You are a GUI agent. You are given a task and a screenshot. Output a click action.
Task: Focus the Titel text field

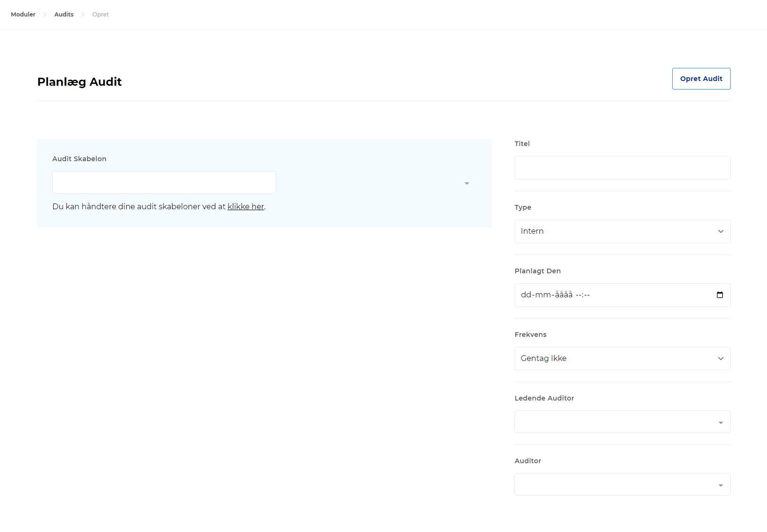pyautogui.click(x=622, y=168)
